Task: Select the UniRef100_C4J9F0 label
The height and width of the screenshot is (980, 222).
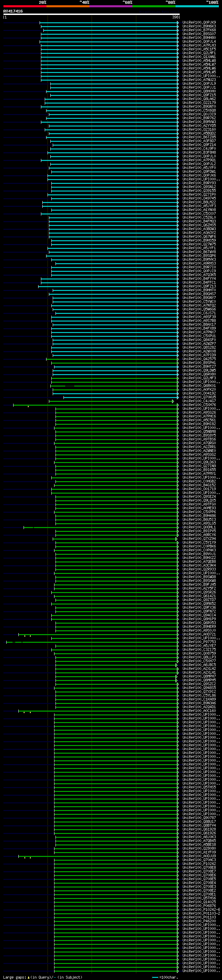Action: (199, 149)
